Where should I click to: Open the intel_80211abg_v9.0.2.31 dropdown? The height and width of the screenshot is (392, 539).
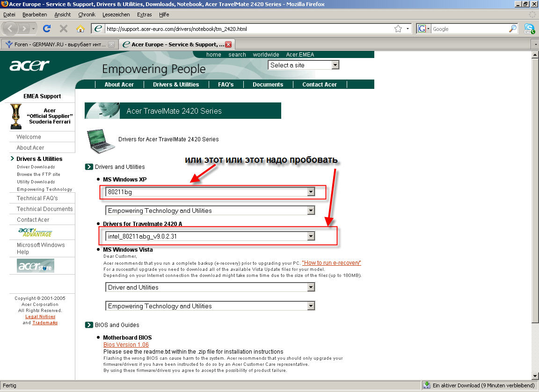[x=311, y=237]
